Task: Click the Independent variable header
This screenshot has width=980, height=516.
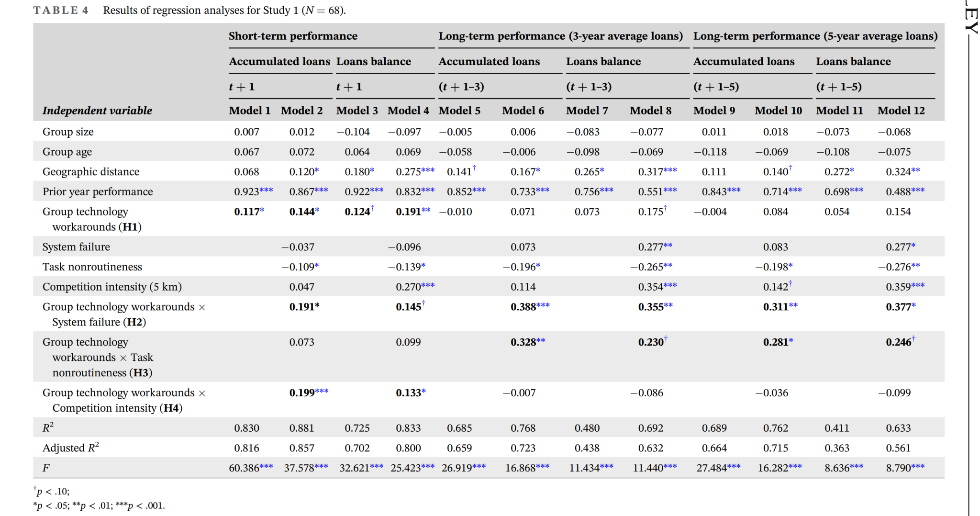Action: pyautogui.click(x=97, y=111)
